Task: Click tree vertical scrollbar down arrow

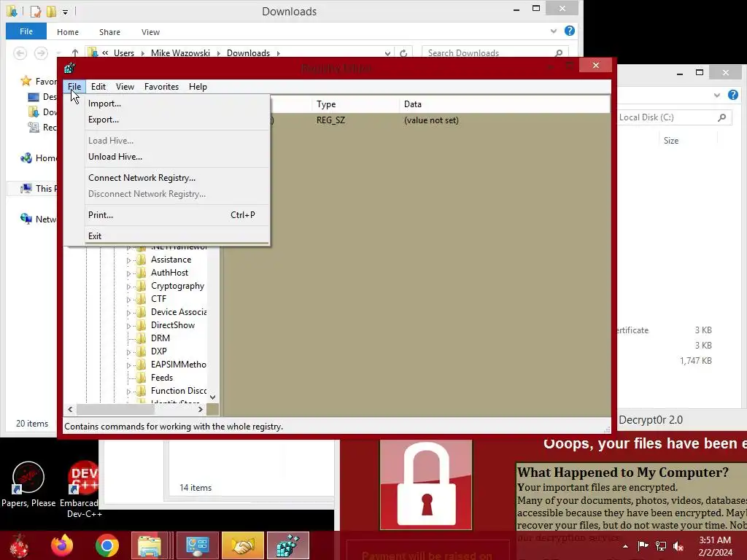Action: [x=213, y=397]
